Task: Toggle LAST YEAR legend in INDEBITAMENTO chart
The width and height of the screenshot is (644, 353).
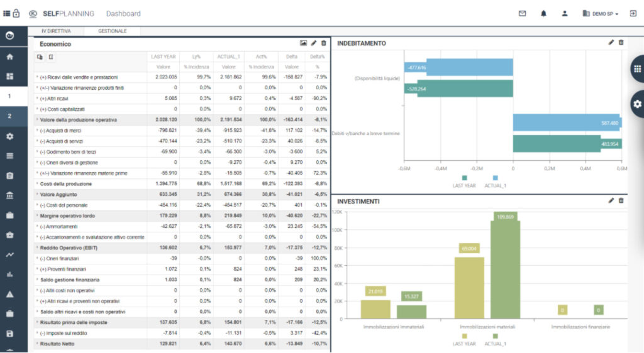Action: (x=464, y=182)
